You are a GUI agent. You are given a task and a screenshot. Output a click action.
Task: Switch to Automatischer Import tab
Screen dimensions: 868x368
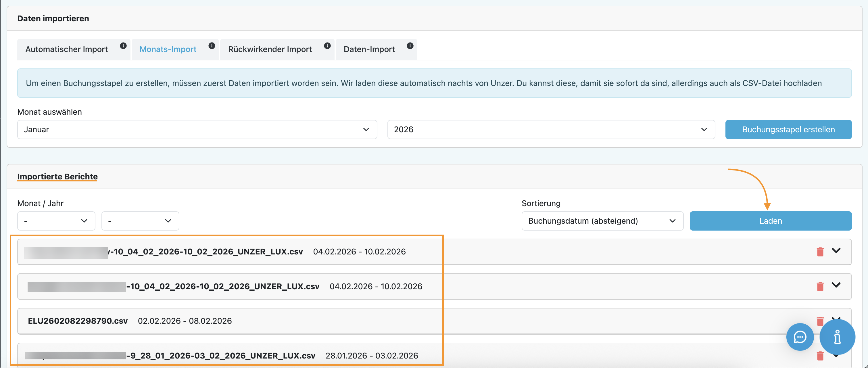tap(67, 49)
